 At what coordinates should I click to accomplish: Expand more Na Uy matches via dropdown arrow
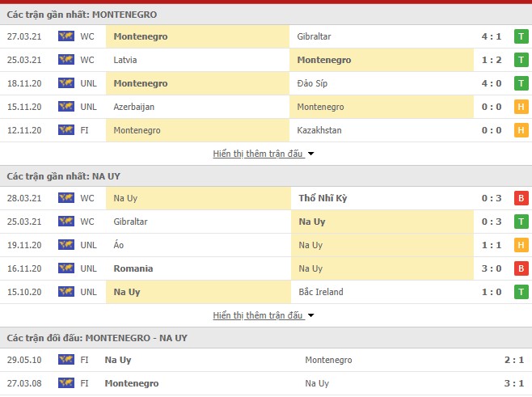click(311, 315)
